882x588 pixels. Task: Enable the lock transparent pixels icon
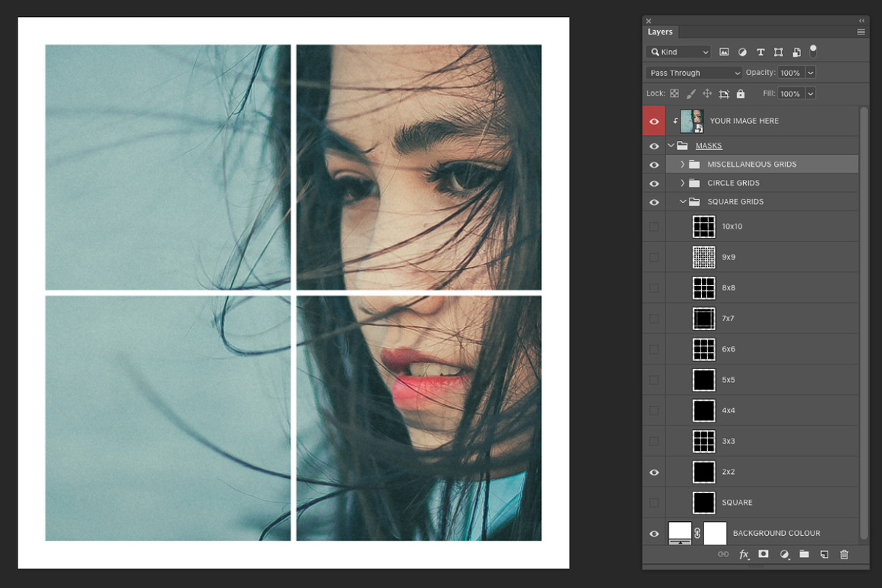coord(674,93)
